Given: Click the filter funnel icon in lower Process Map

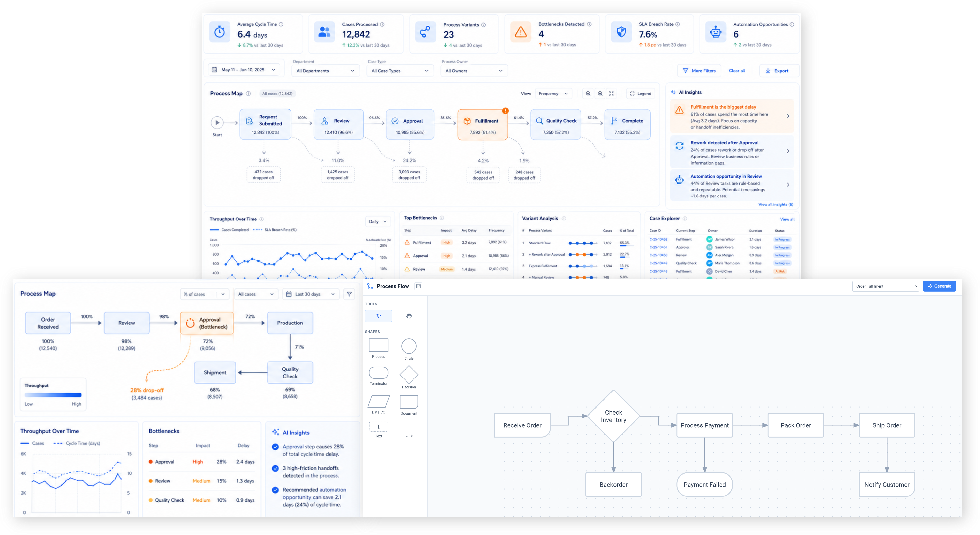Looking at the screenshot, I should point(349,294).
